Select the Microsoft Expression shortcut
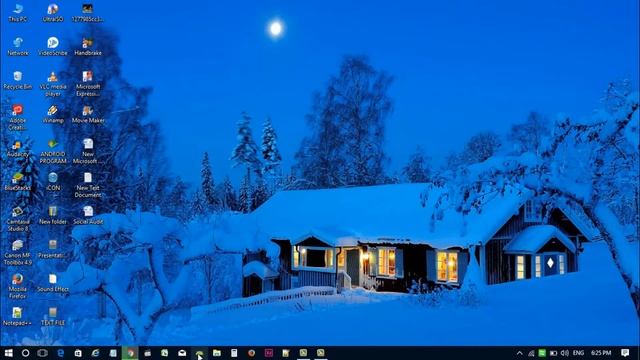 click(x=88, y=84)
